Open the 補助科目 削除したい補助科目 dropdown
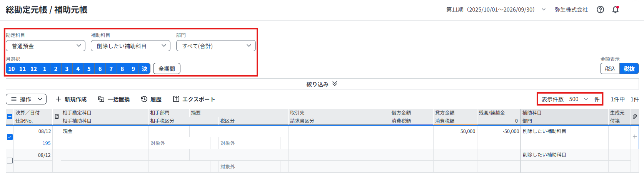The height and width of the screenshot is (175, 644). [130, 46]
